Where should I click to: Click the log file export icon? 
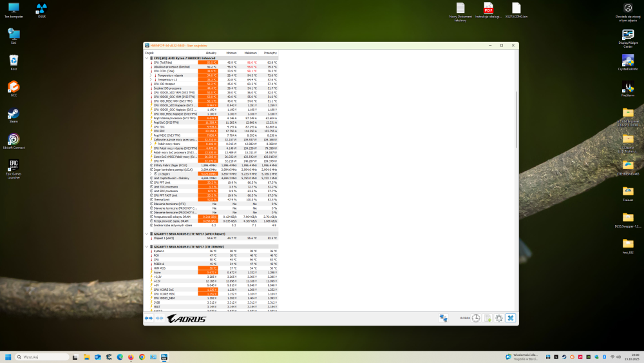click(488, 318)
